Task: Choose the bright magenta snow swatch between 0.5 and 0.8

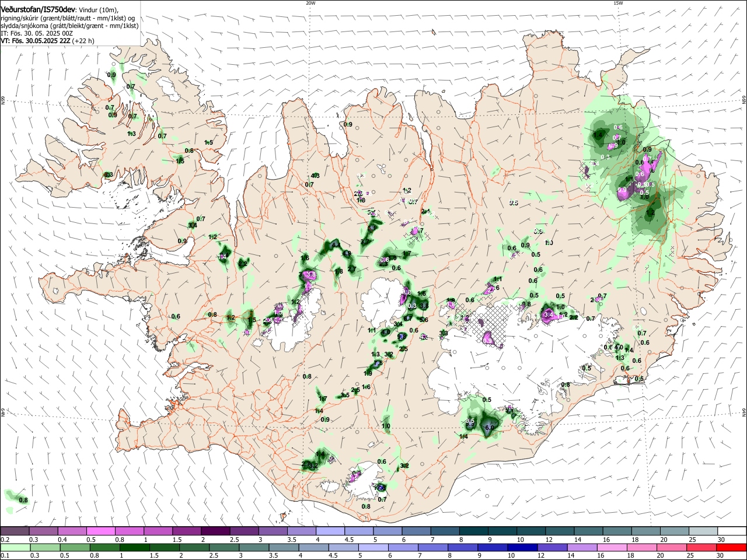Action: coord(100,531)
